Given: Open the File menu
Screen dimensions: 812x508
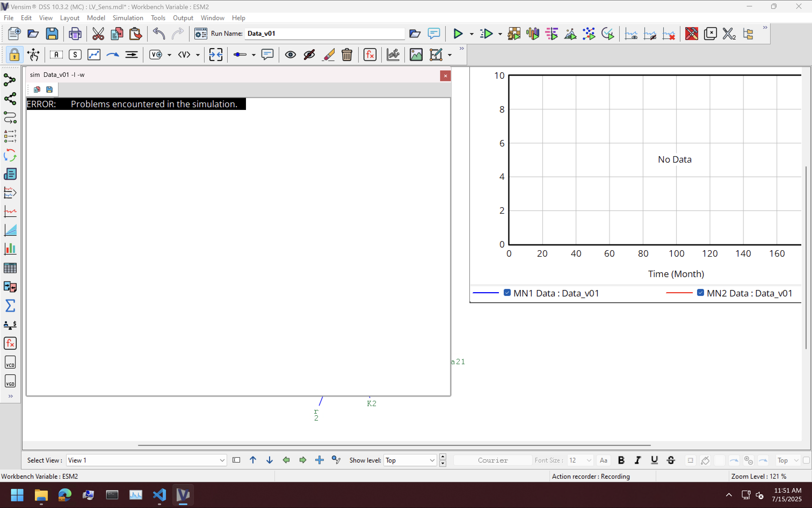Looking at the screenshot, I should coord(8,18).
